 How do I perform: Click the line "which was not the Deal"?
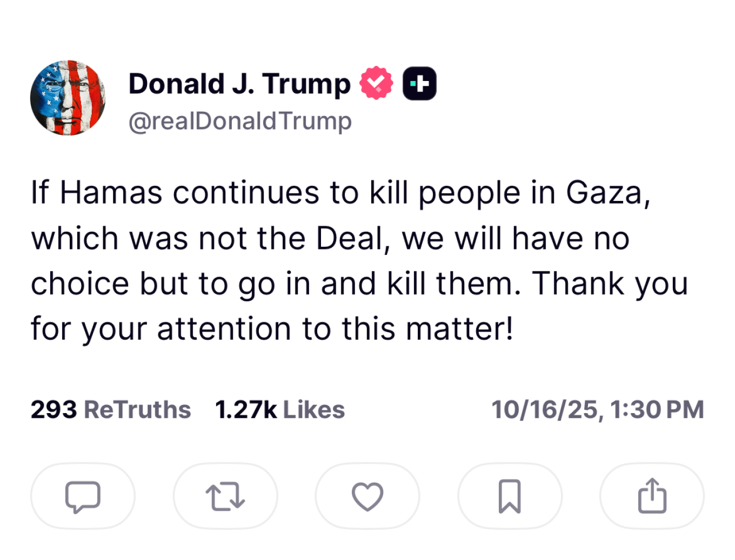[x=330, y=238]
